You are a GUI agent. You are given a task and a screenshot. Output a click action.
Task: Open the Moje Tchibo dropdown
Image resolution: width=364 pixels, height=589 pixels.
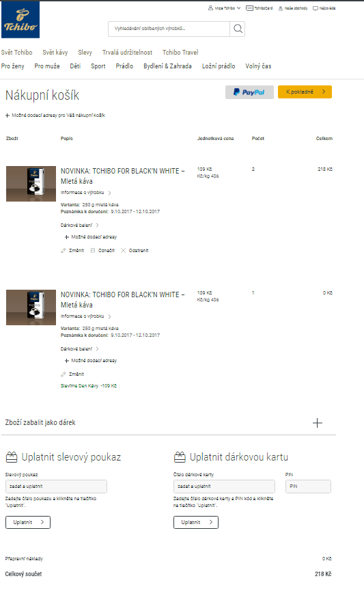(x=225, y=8)
